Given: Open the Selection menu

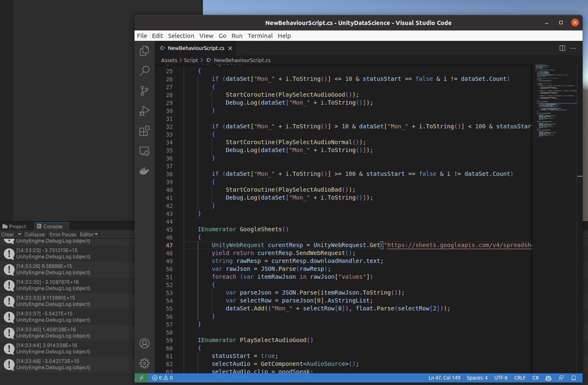Looking at the screenshot, I should pyautogui.click(x=181, y=36).
